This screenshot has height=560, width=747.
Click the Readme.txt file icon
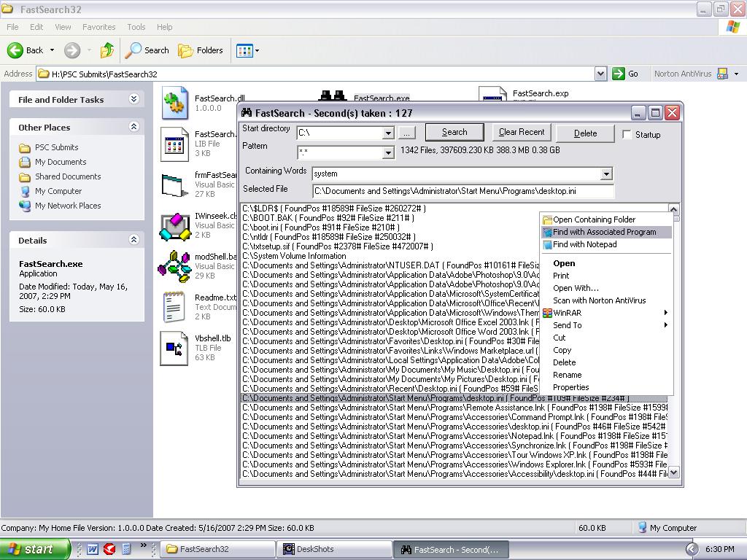tap(175, 307)
